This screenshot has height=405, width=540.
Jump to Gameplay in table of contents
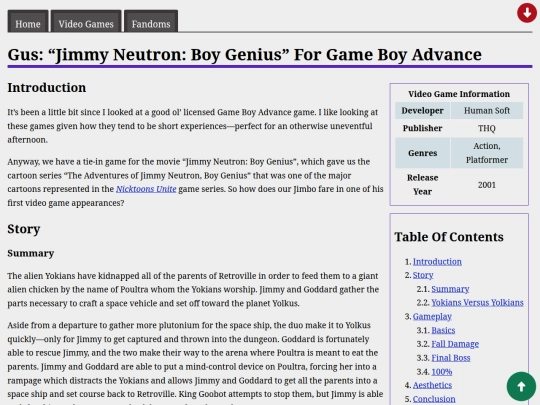point(432,316)
